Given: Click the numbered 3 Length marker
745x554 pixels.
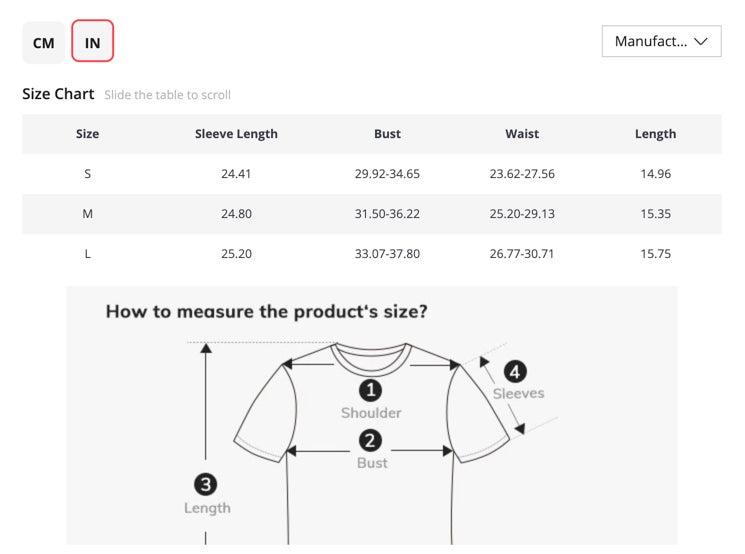Looking at the screenshot, I should [206, 485].
